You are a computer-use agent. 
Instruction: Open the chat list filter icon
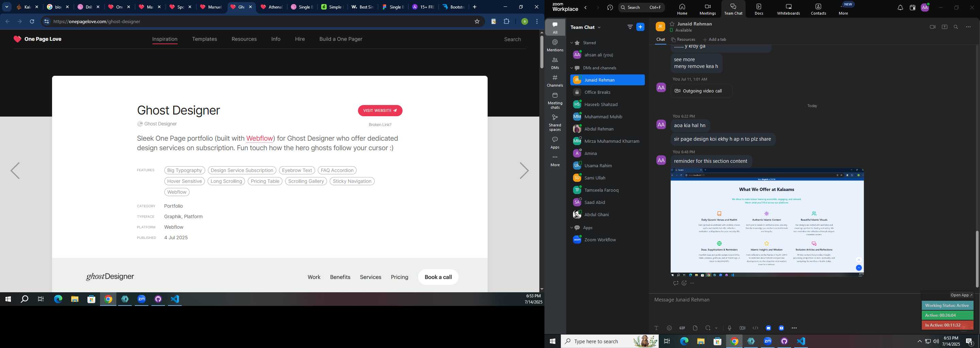coord(630,27)
